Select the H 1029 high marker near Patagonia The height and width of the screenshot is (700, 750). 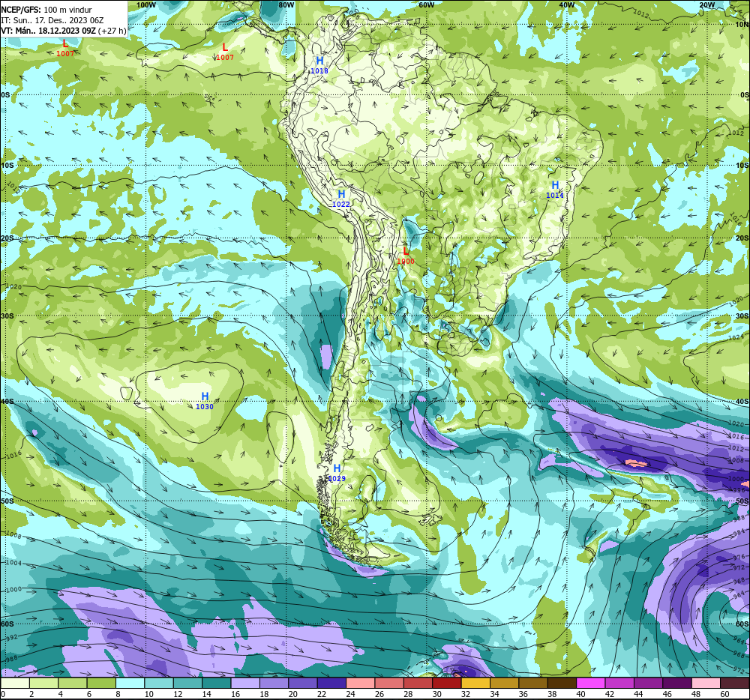tap(337, 473)
